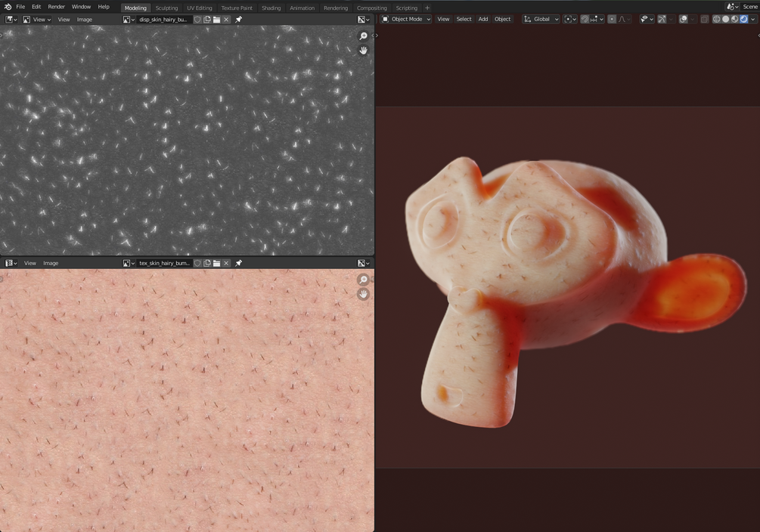Switch to the Texture Paint workspace tab
Viewport: 760px width, 532px height.
[237, 8]
